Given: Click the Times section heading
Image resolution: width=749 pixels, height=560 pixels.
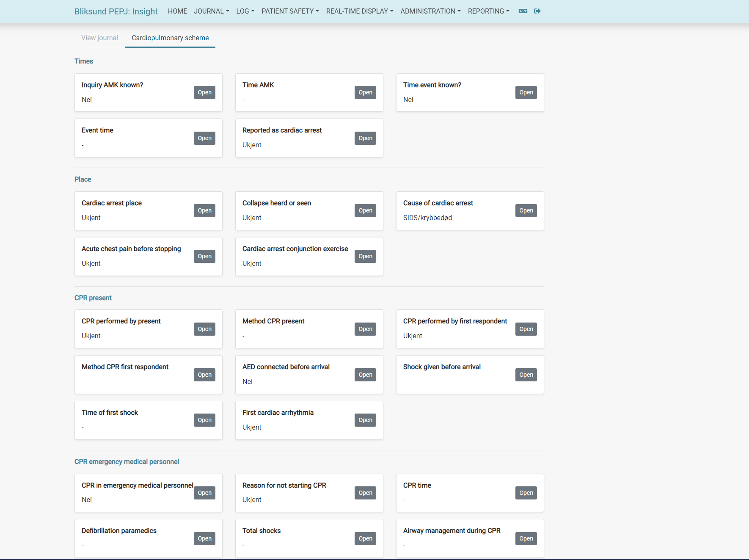Looking at the screenshot, I should coord(84,61).
